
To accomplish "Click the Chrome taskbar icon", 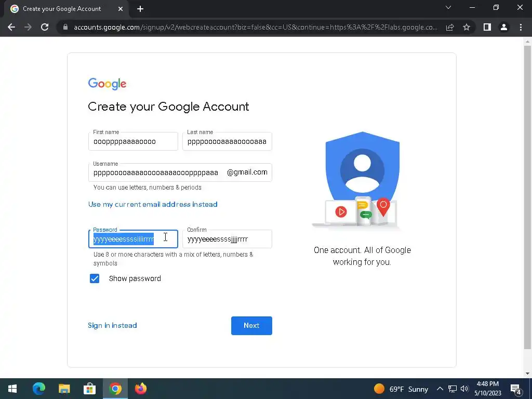I will pos(115,389).
